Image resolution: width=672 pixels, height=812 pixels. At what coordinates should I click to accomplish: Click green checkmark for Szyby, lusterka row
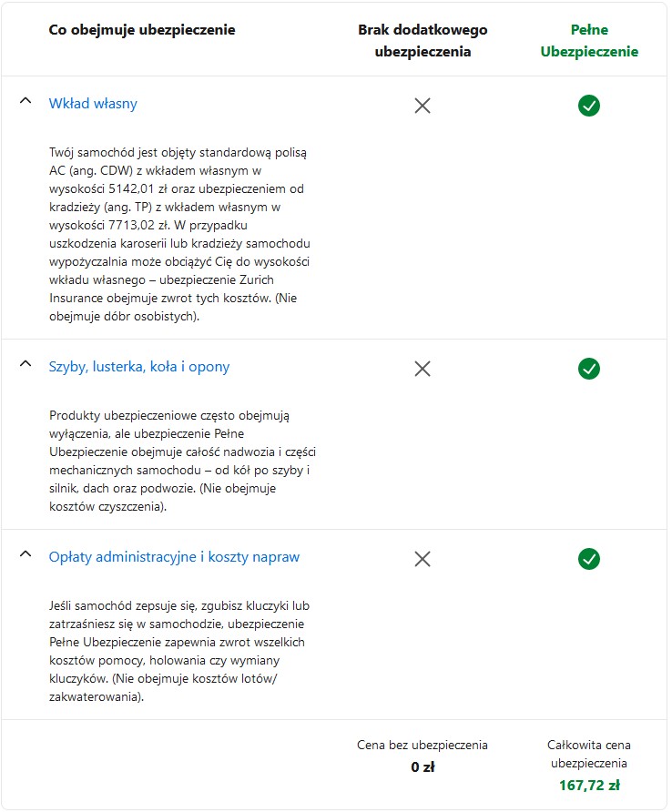pyautogui.click(x=589, y=369)
